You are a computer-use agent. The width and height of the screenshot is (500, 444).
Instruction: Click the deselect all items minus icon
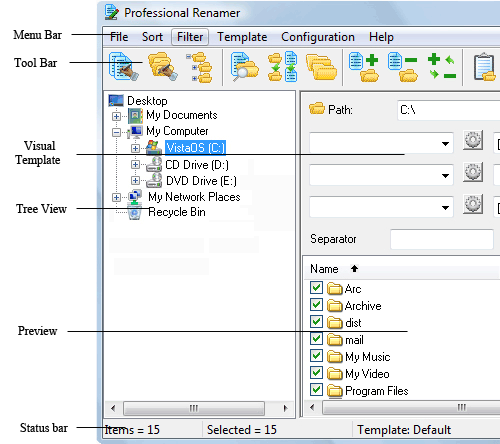coord(403,67)
